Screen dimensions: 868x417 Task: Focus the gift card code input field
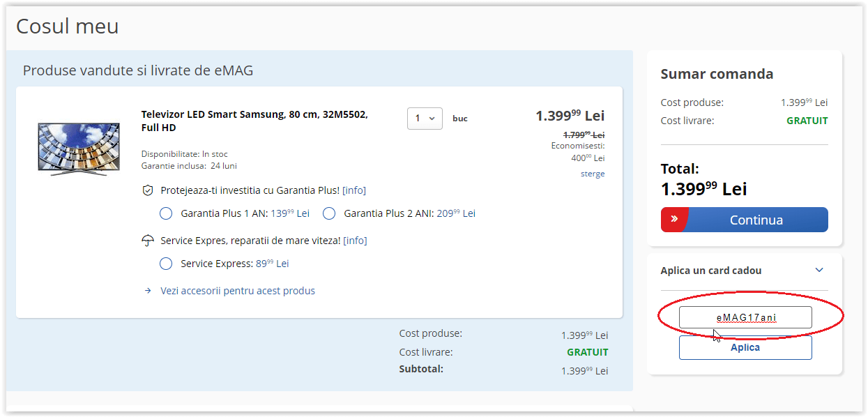(745, 317)
